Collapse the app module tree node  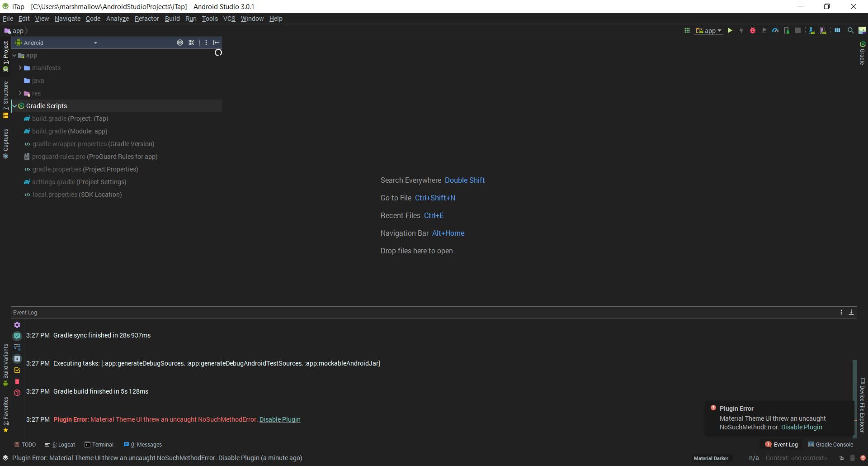click(14, 55)
